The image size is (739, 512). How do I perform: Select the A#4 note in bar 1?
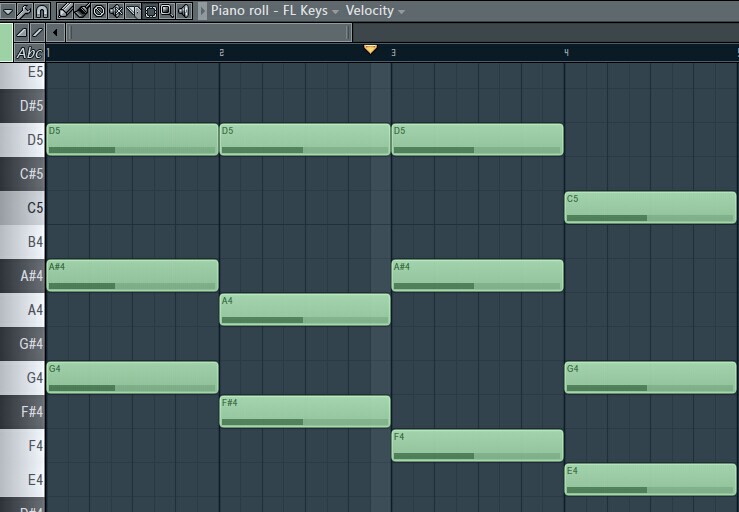point(132,275)
